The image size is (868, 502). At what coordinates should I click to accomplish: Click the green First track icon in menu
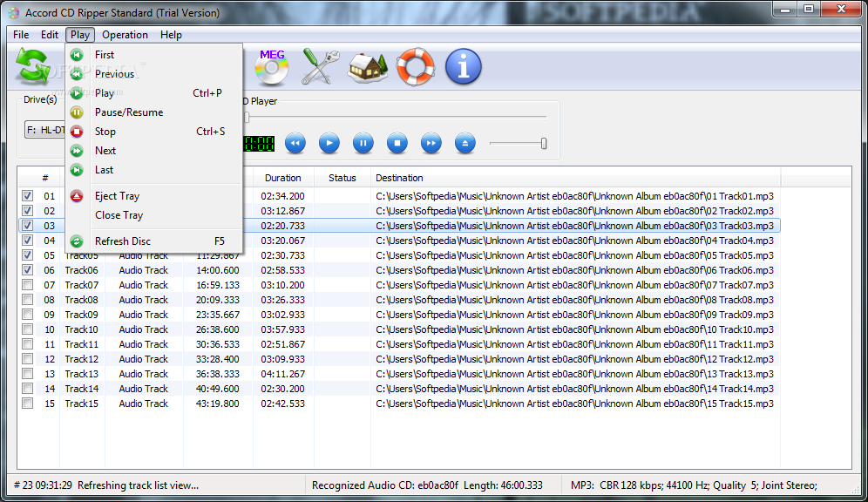tap(77, 55)
